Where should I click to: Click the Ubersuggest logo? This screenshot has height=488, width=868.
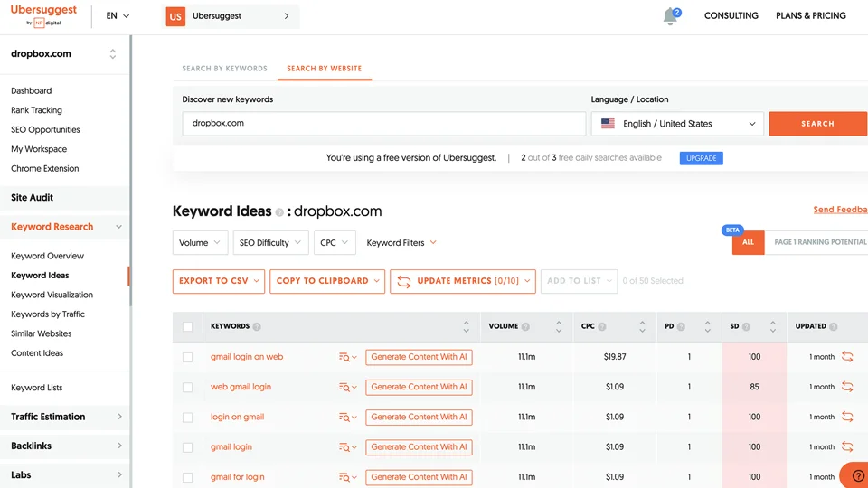[43, 15]
